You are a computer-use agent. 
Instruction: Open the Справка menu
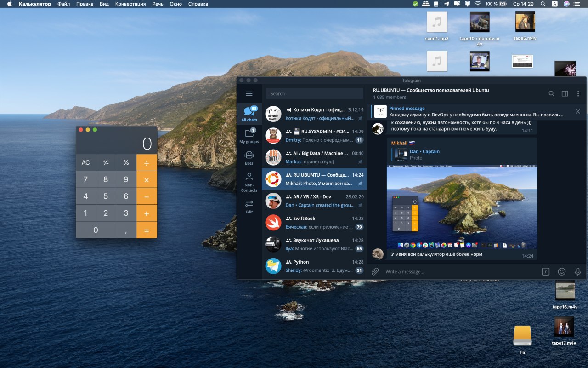tap(198, 4)
